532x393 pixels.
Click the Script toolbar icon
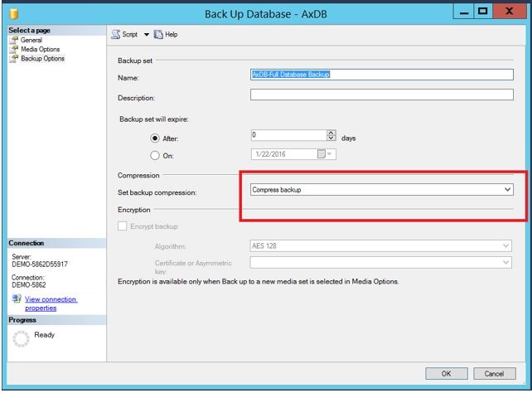[116, 34]
